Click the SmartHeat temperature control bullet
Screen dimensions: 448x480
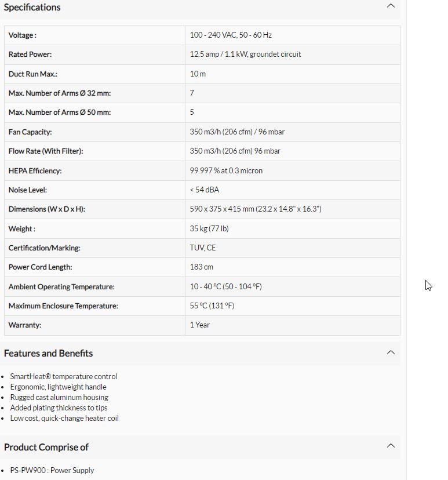click(64, 377)
